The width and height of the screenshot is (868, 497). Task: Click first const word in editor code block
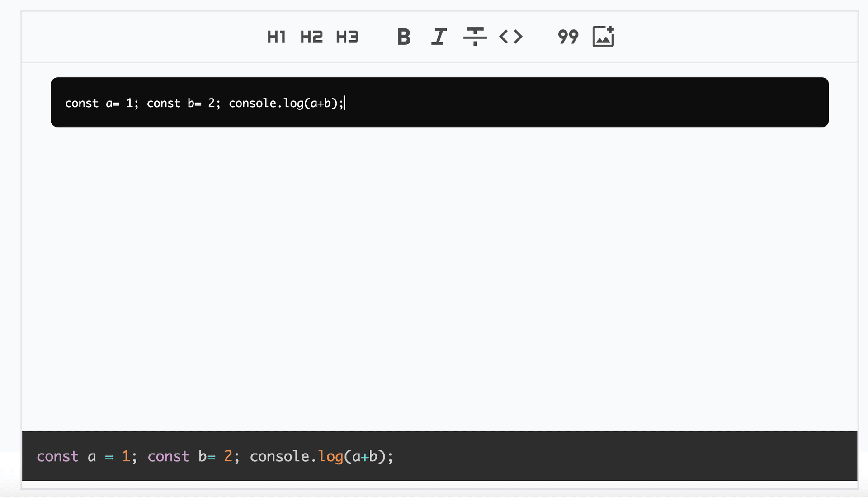[81, 104]
